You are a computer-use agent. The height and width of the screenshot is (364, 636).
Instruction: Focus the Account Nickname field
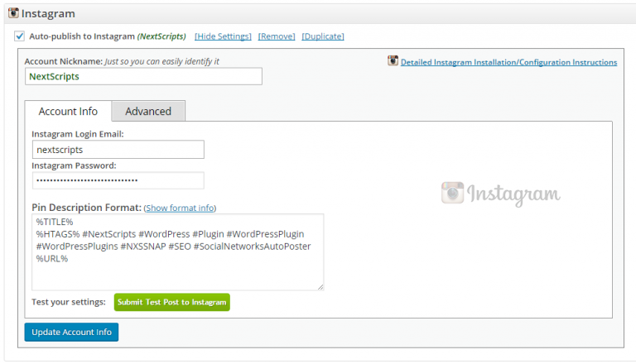[143, 76]
